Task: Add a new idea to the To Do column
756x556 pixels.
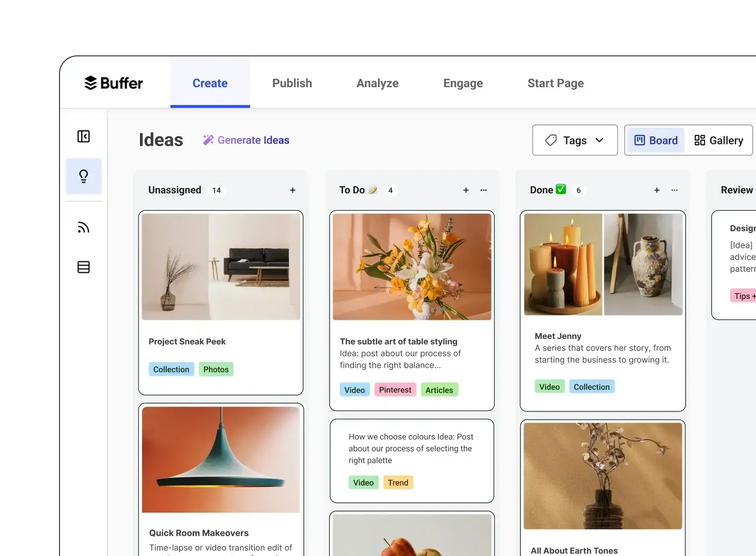Action: coord(466,190)
